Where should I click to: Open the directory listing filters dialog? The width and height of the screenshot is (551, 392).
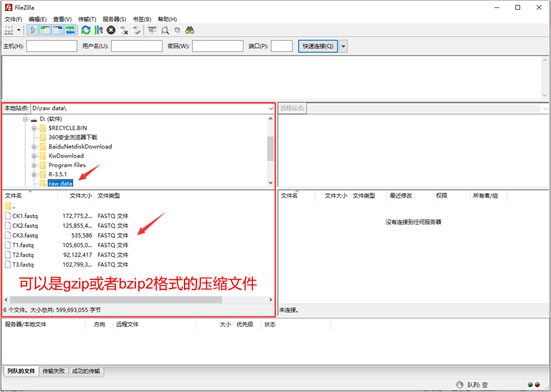pos(152,30)
